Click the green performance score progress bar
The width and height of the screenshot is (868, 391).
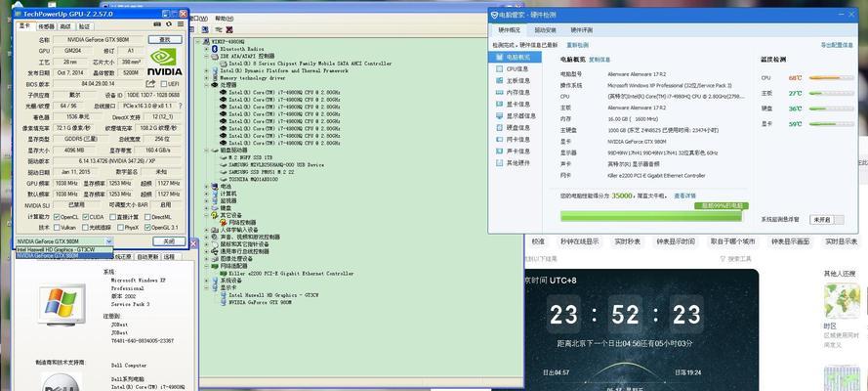[651, 216]
